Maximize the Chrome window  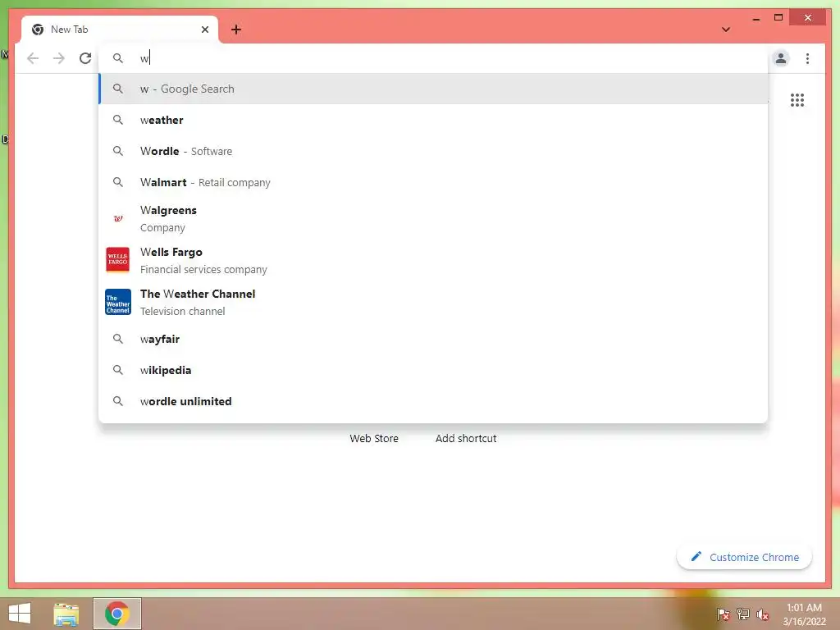[778, 18]
